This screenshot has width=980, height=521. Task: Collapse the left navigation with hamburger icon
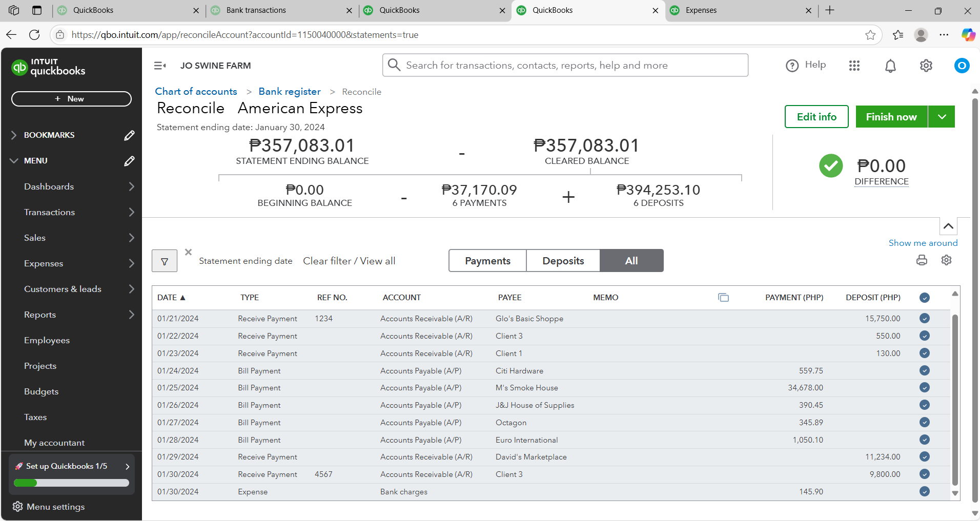coord(160,66)
